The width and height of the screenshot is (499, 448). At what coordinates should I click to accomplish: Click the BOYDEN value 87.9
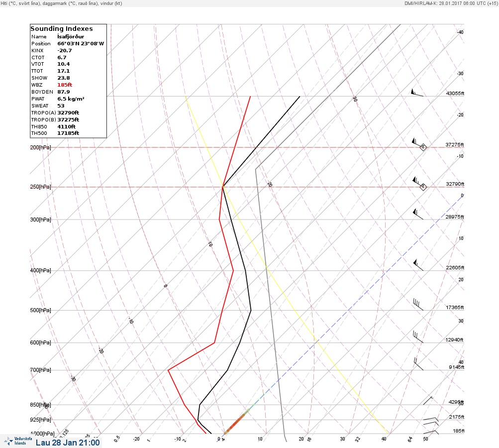click(x=63, y=92)
